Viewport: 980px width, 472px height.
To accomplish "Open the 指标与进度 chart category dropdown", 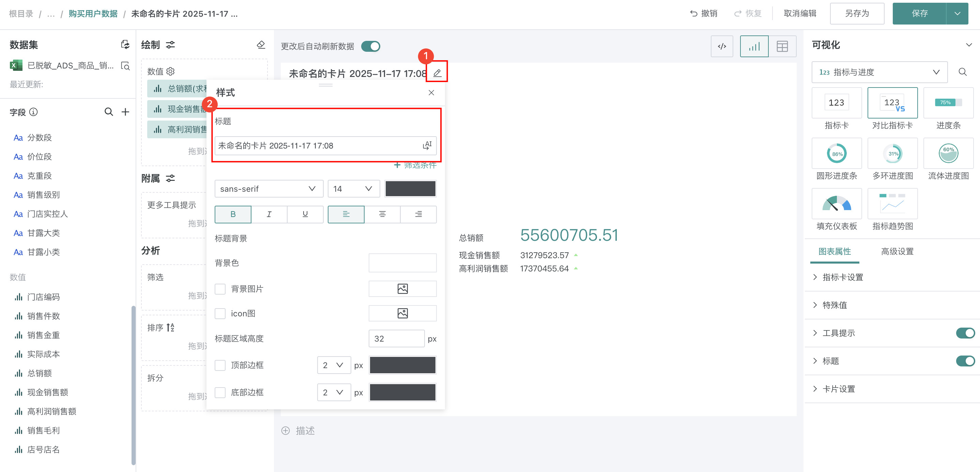I will pyautogui.click(x=879, y=72).
